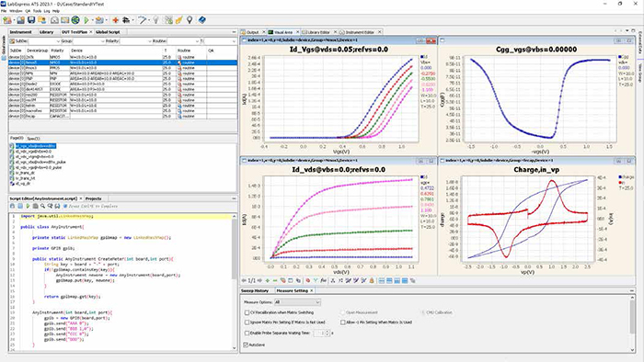Check Enable Probe Separate Waiting Time
644x362 pixels.
tap(247, 333)
